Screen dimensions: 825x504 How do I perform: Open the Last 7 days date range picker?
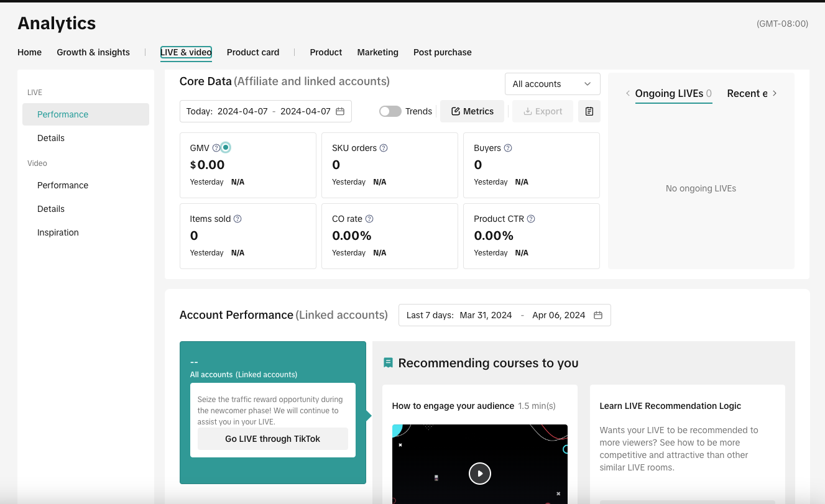coord(504,315)
